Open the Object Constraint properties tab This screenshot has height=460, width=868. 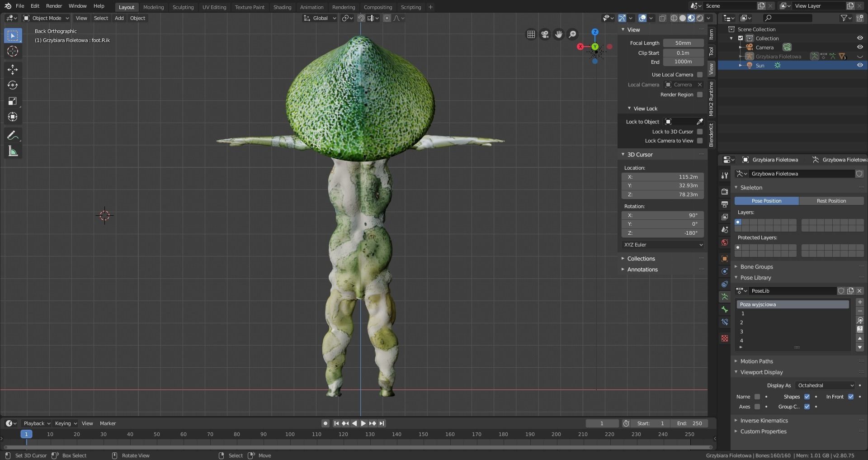725,284
